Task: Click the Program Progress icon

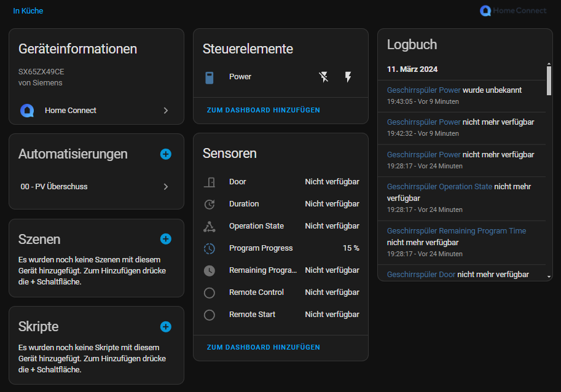Action: 210,248
